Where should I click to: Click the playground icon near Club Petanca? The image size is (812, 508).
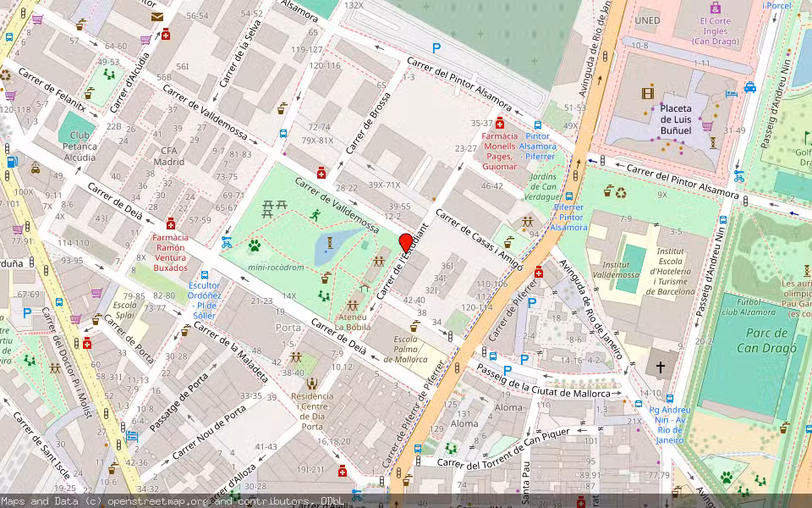point(108,75)
